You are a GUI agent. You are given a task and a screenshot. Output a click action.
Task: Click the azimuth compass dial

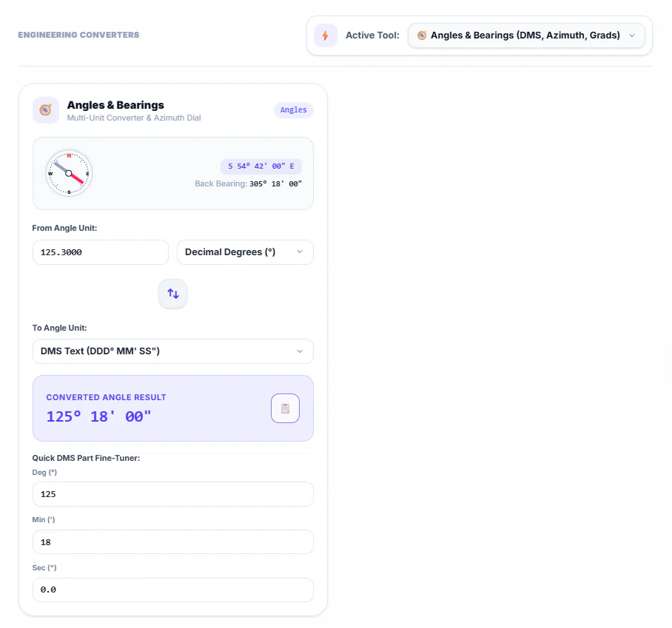point(69,174)
